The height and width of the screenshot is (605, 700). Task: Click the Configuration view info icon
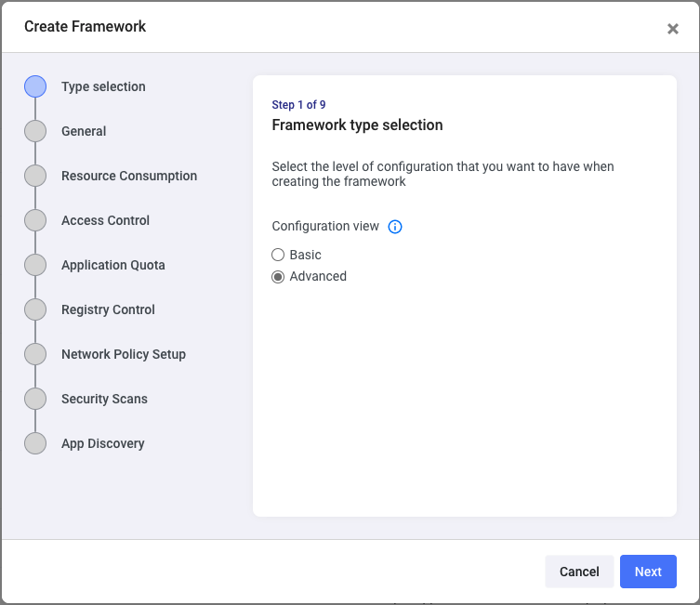coord(395,227)
